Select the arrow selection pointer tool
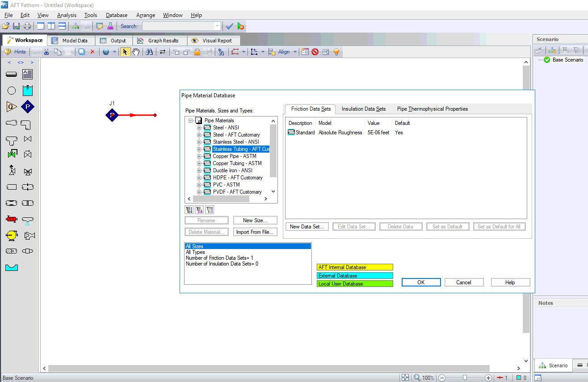This screenshot has width=588, height=382. click(x=125, y=52)
